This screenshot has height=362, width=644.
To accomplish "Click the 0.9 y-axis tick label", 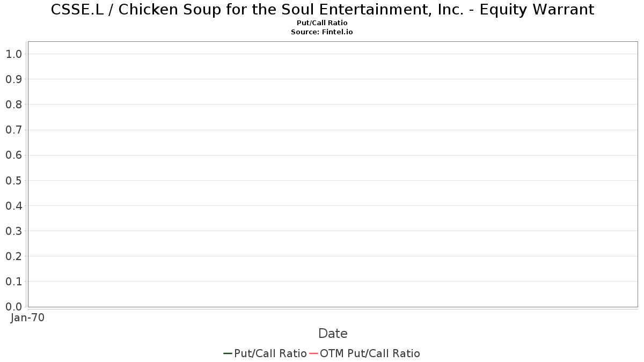I will [13, 79].
